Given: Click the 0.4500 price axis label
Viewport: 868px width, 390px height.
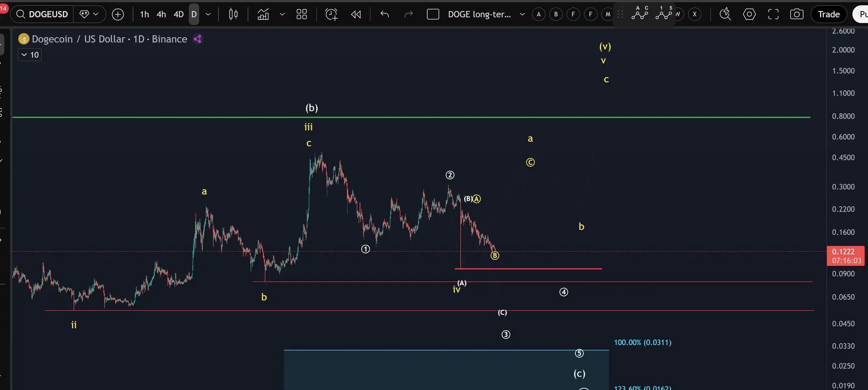Looking at the screenshot, I should pos(843,157).
